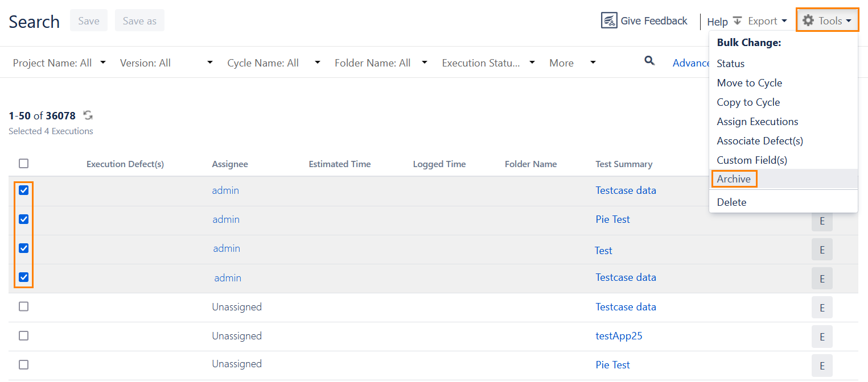Click the E button in Test row
868x382 pixels.
(x=821, y=250)
